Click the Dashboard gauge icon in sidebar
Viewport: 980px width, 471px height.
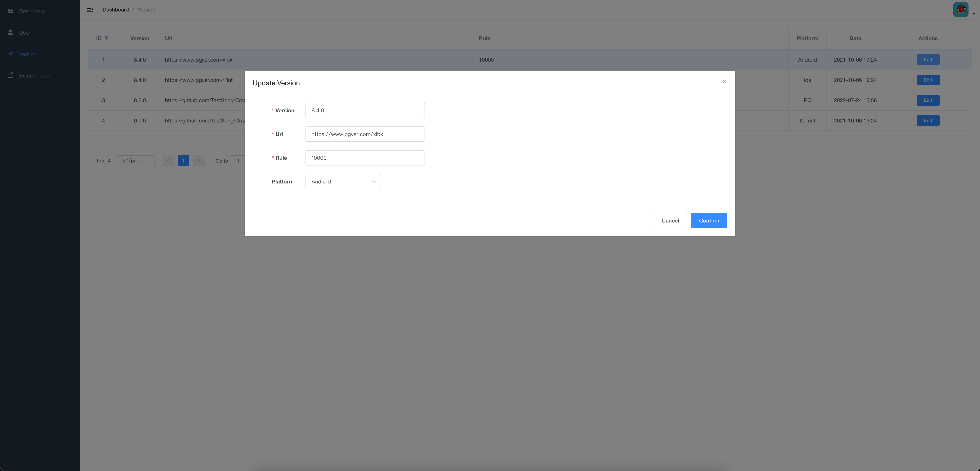10,11
